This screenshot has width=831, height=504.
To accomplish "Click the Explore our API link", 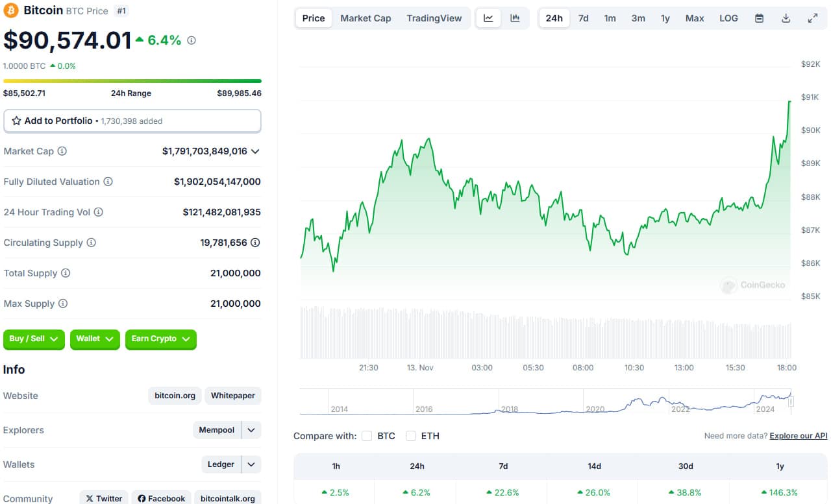I will [799, 436].
